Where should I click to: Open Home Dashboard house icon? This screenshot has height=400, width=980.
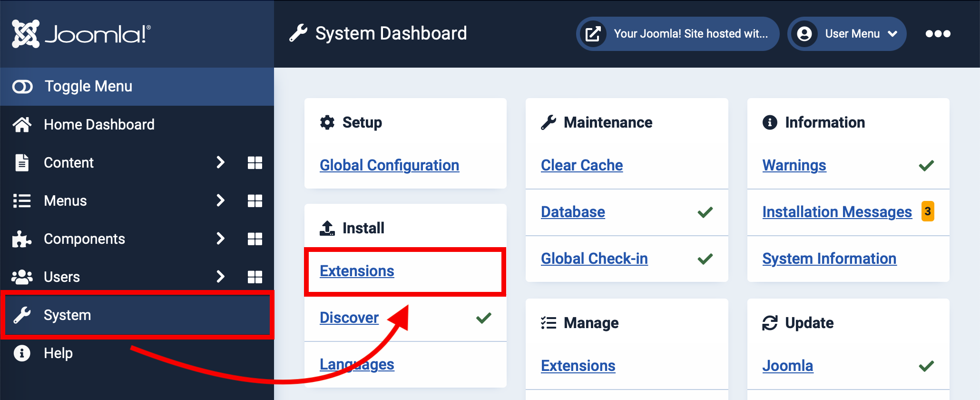tap(22, 125)
